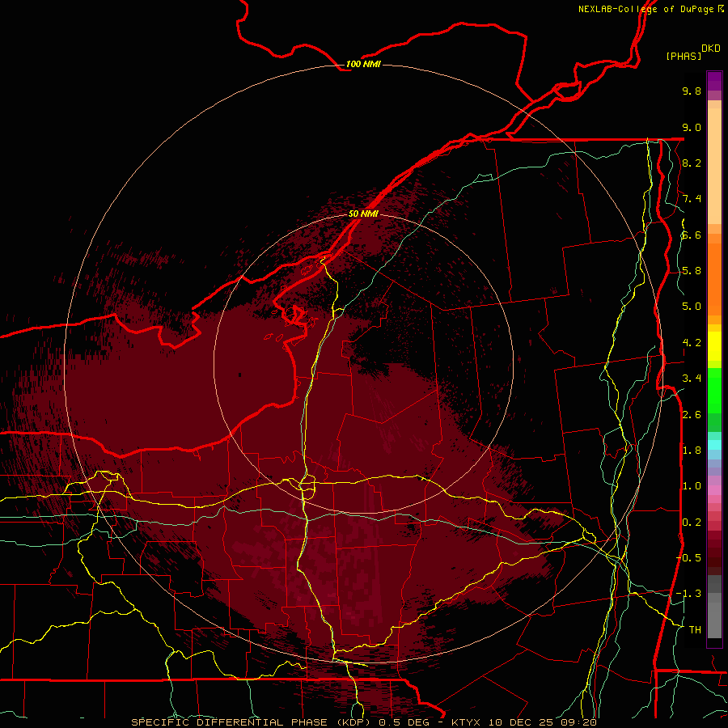Click the gray segment of the color bar
The image size is (728, 728).
point(714,606)
